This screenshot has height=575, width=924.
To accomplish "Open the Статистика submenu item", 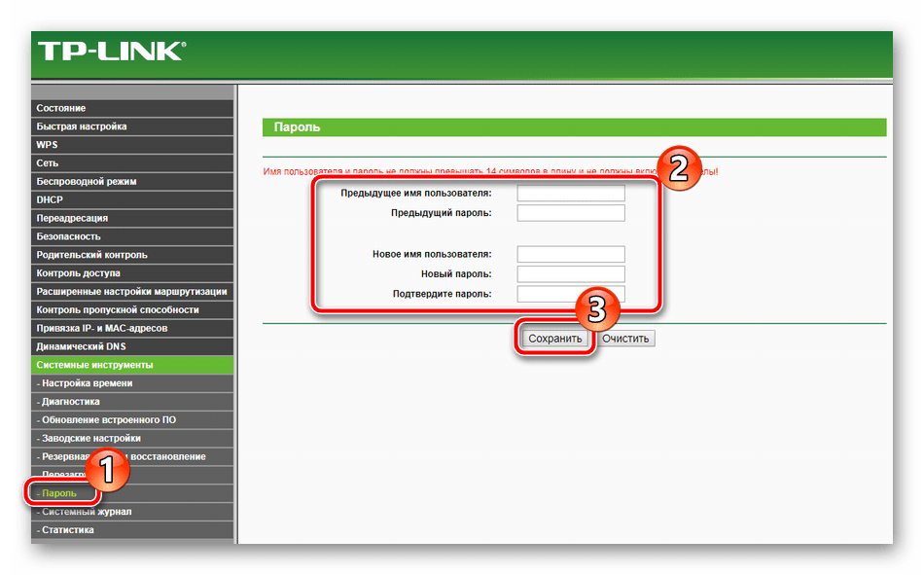I will 132,529.
